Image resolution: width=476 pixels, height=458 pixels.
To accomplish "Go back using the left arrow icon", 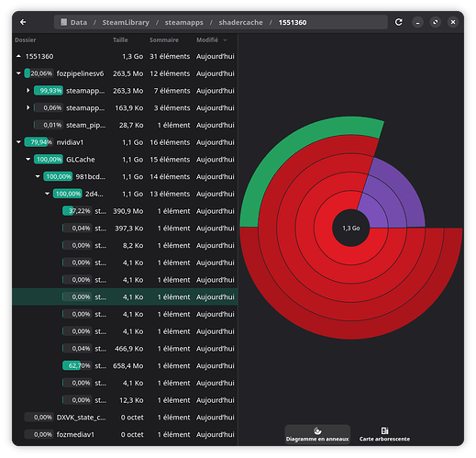I will tap(23, 22).
